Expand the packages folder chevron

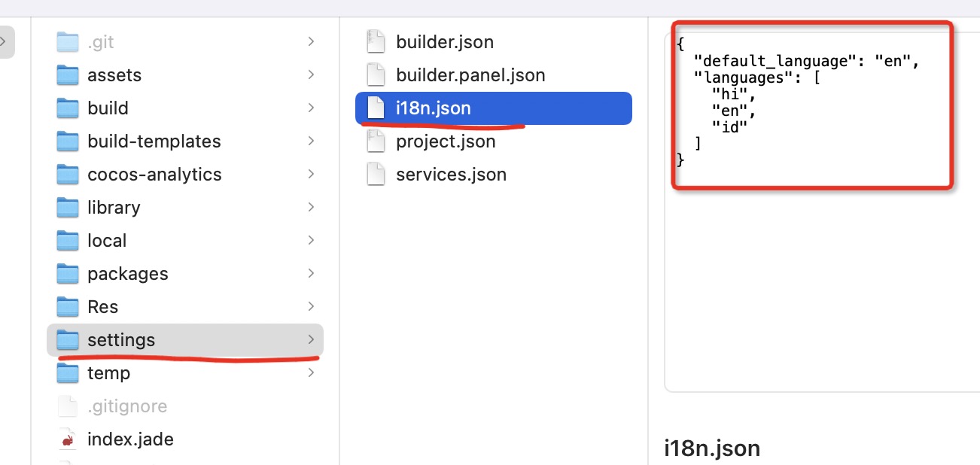tap(311, 274)
